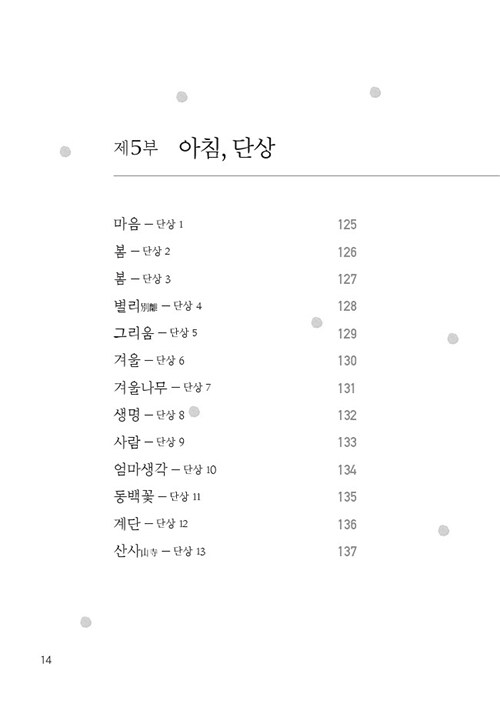Click the 겨울나무 – 단상 7 entry
500x704 pixels.
[162, 387]
